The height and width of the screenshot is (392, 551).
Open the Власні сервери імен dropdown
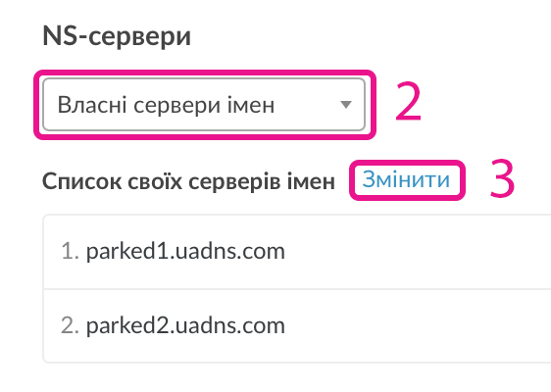pos(204,105)
